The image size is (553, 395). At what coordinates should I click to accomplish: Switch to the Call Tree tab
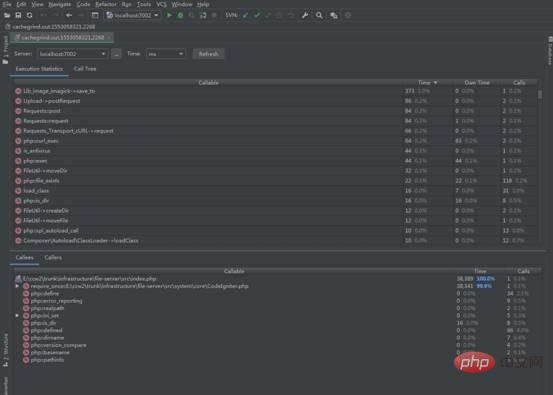[85, 69]
